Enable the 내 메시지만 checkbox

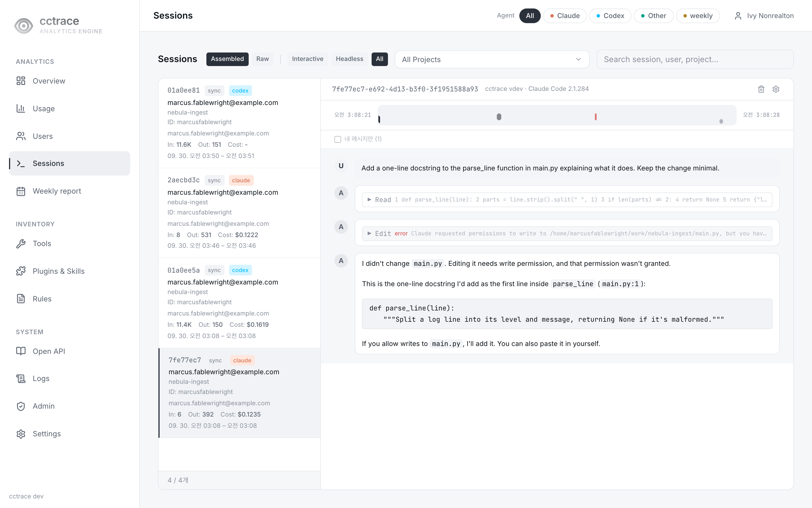pyautogui.click(x=337, y=139)
